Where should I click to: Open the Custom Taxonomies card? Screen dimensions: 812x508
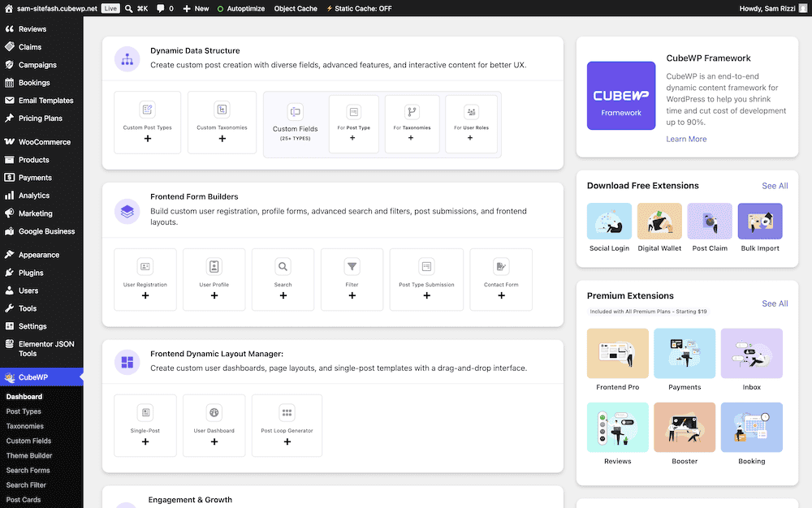222,123
